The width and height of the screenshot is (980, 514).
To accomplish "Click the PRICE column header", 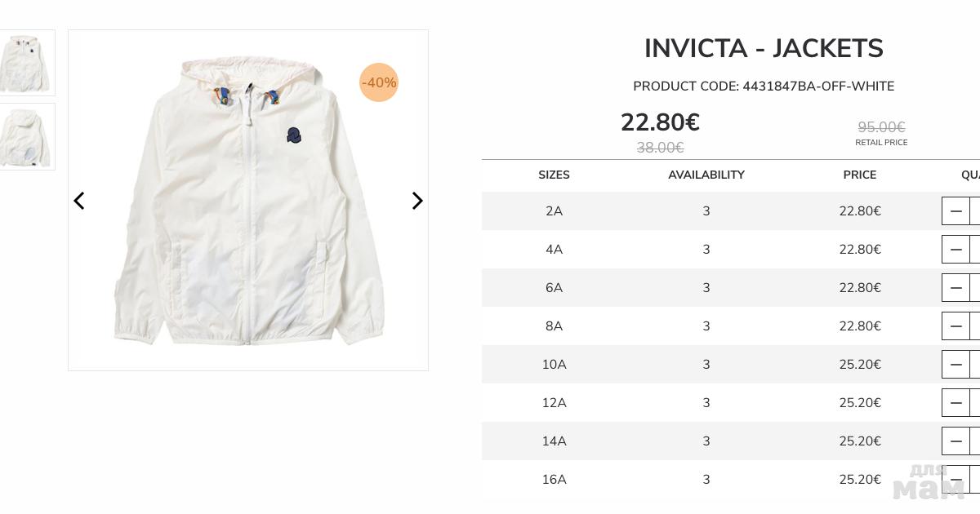I will (x=860, y=175).
